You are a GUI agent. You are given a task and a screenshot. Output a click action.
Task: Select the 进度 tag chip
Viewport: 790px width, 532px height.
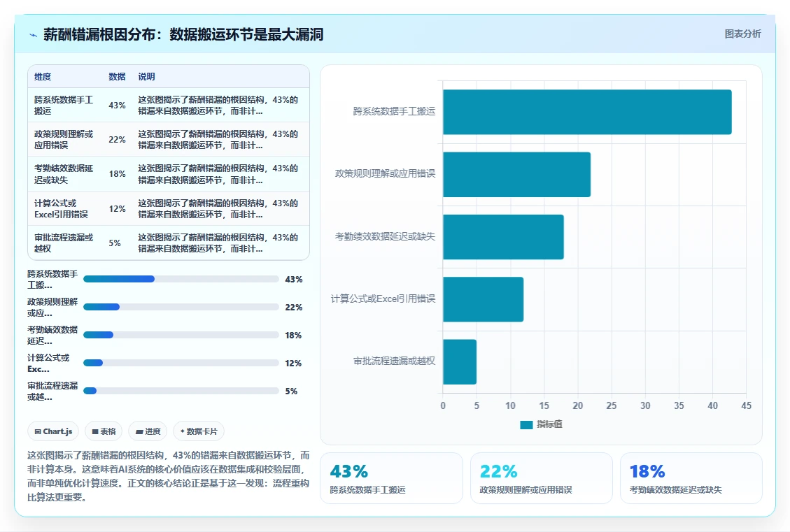pyautogui.click(x=148, y=431)
